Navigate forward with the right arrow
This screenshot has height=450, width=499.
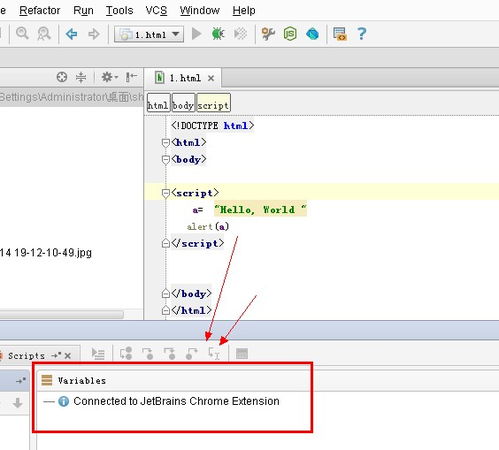click(x=94, y=34)
